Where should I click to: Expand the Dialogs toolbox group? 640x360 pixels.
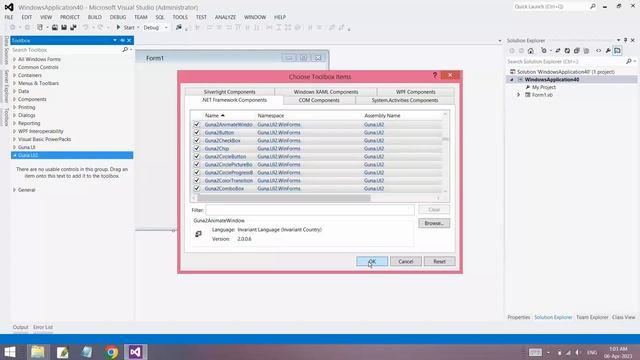(x=15, y=115)
